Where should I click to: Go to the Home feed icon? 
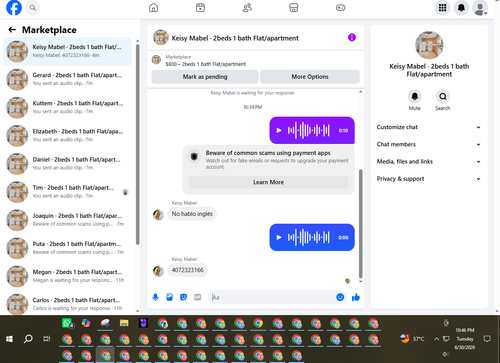(x=153, y=8)
